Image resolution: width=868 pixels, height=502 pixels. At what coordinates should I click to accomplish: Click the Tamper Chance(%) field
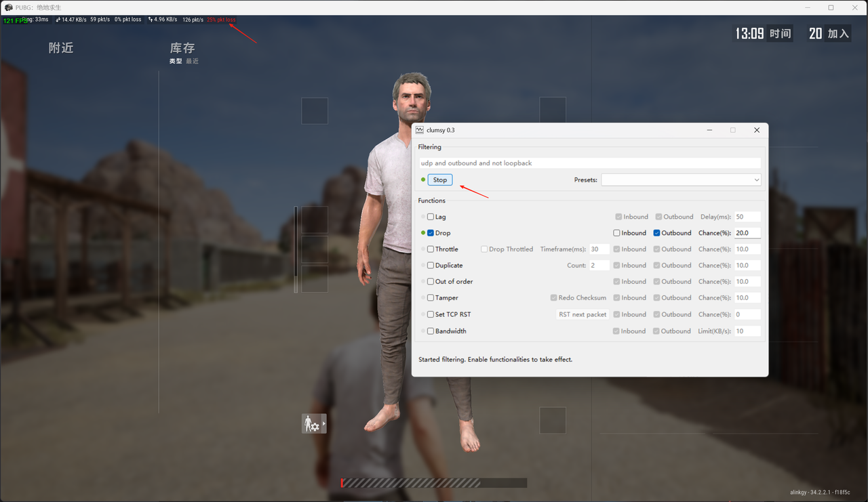pyautogui.click(x=747, y=298)
